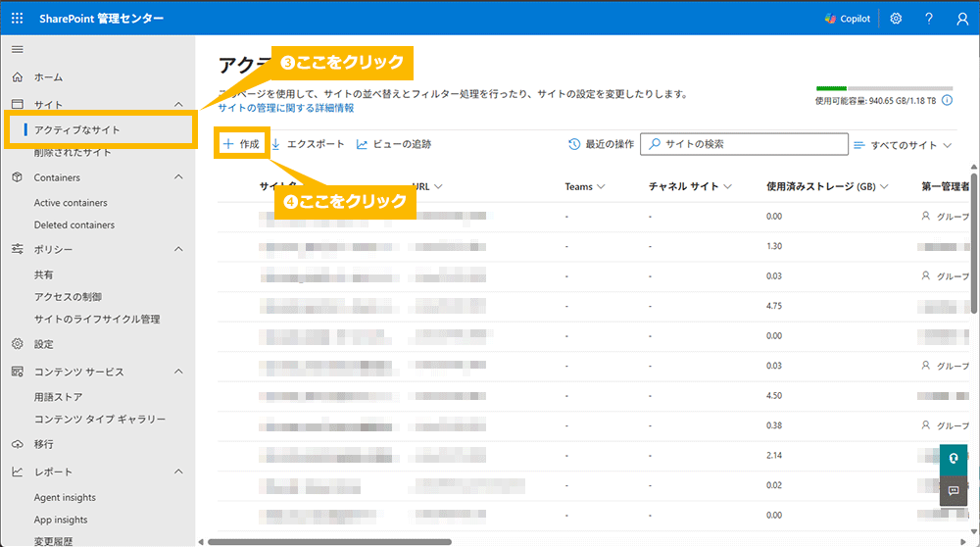Click the 作成 create button
This screenshot has width=980, height=547.
pyautogui.click(x=241, y=144)
